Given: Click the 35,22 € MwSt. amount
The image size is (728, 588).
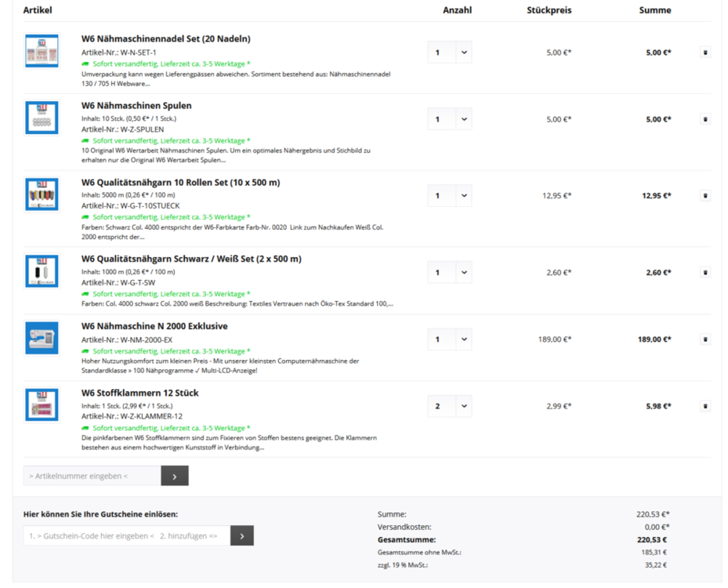Looking at the screenshot, I should (656, 565).
